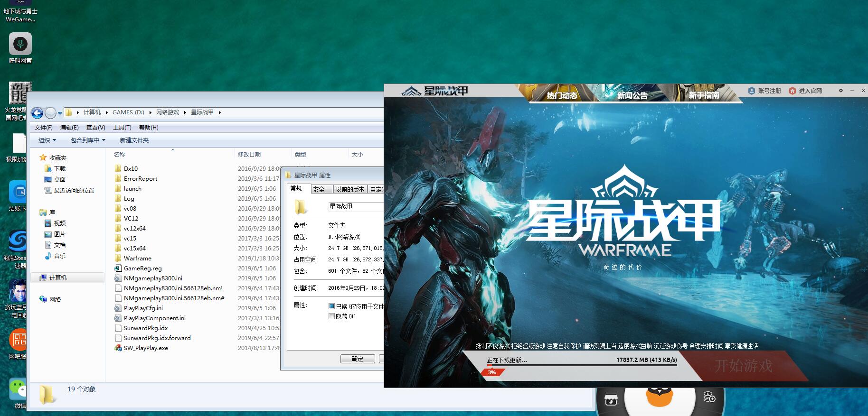The height and width of the screenshot is (416, 868).
Task: Expand the breadcrumb arrow after 计算机
Action: click(x=106, y=112)
